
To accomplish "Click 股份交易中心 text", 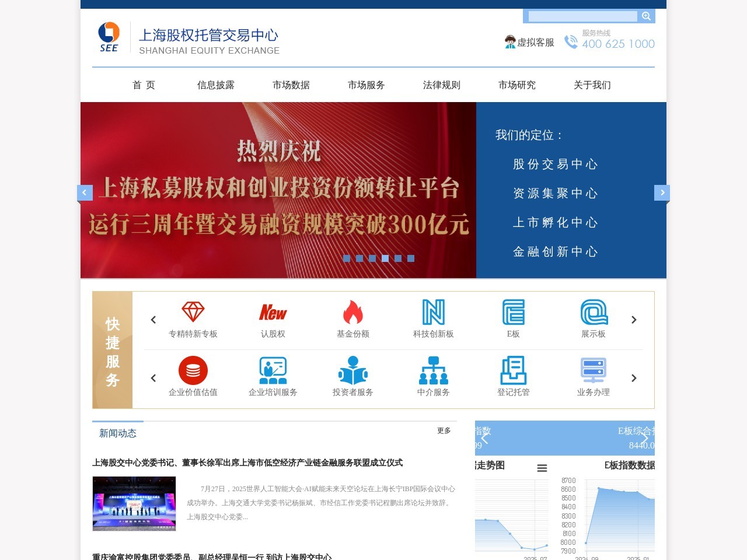I will [556, 164].
